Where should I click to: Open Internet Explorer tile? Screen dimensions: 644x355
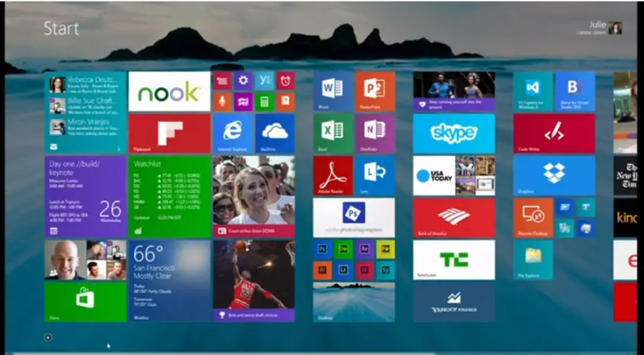click(232, 133)
